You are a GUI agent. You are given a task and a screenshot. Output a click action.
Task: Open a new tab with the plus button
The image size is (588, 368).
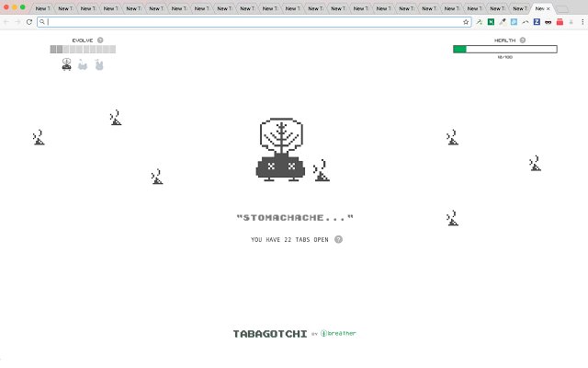562,9
